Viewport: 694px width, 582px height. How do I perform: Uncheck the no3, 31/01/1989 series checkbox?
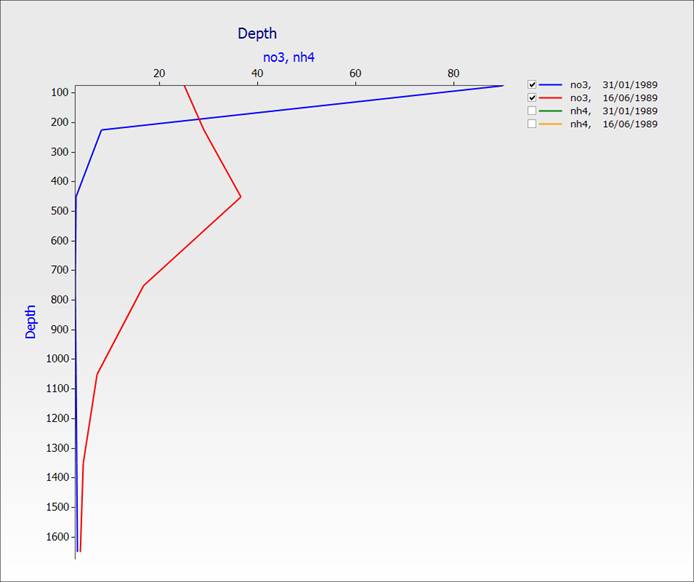(532, 85)
